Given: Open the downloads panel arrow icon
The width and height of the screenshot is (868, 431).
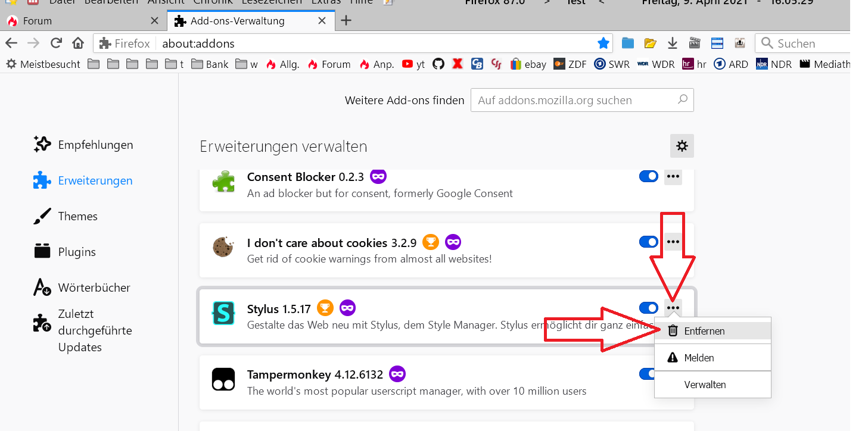Looking at the screenshot, I should pyautogui.click(x=673, y=43).
